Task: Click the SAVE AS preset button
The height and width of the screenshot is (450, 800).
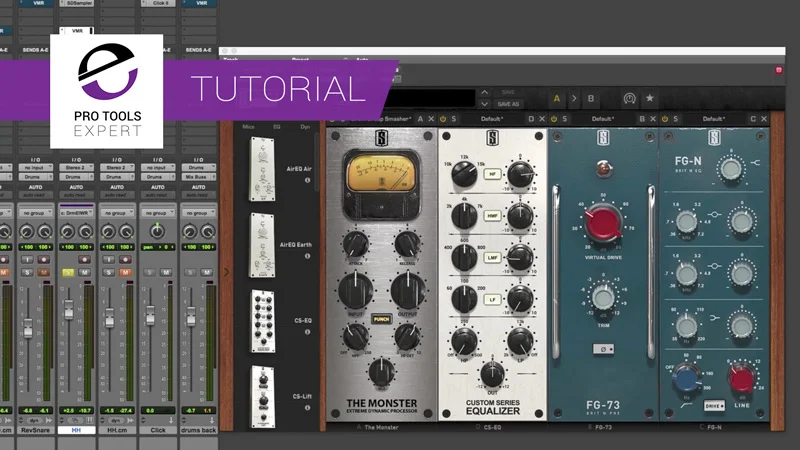Action: click(x=508, y=104)
